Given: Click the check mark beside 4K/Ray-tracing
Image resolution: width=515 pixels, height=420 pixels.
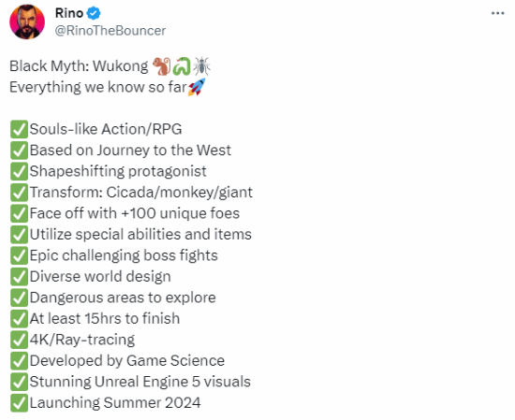Looking at the screenshot, I should tap(19, 340).
